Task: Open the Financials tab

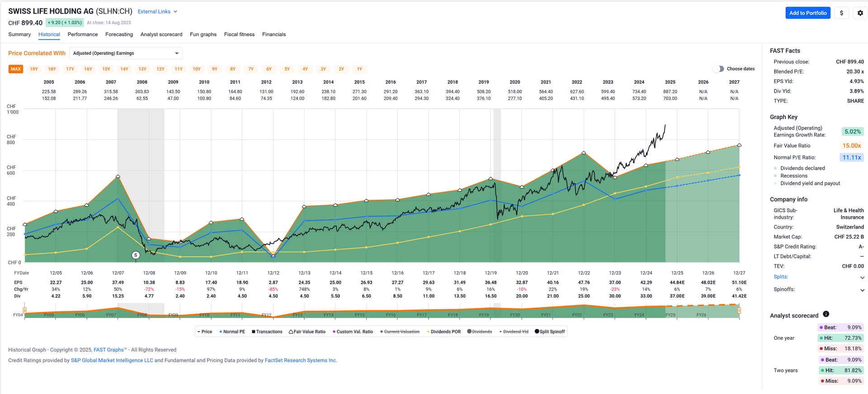Action: (274, 34)
